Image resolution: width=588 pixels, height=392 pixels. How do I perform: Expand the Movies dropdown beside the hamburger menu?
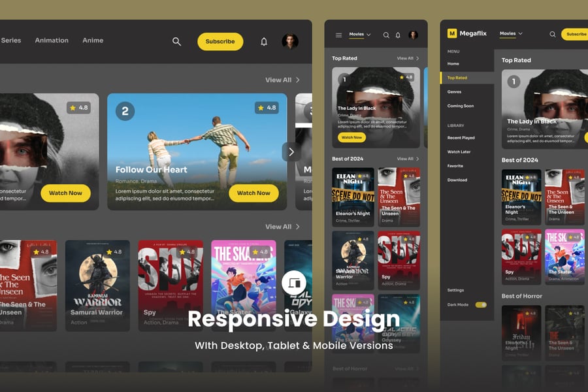tap(360, 35)
